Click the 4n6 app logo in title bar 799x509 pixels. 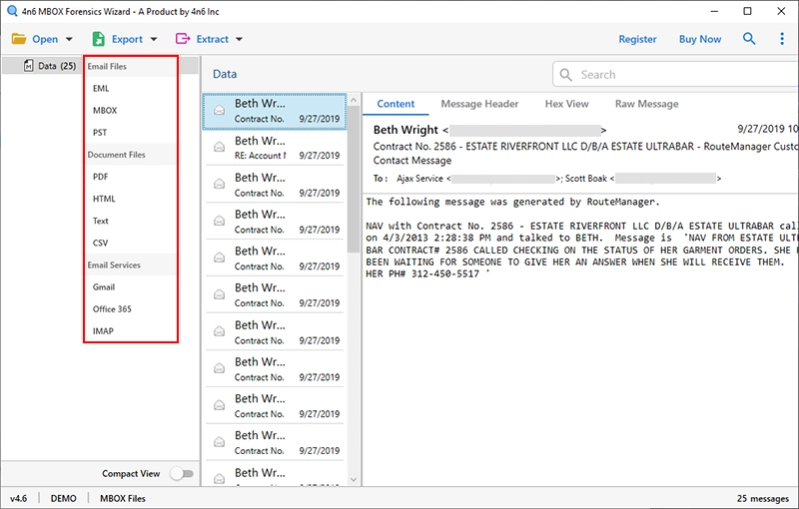coord(12,11)
